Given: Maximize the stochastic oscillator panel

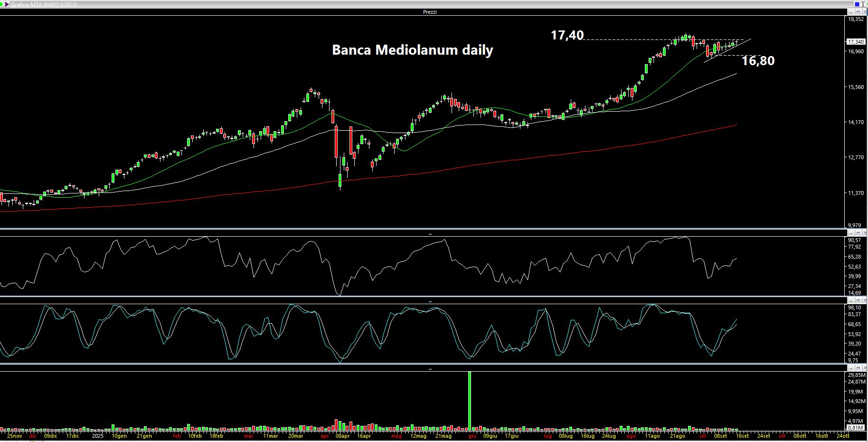Looking at the screenshot, I should (858, 300).
